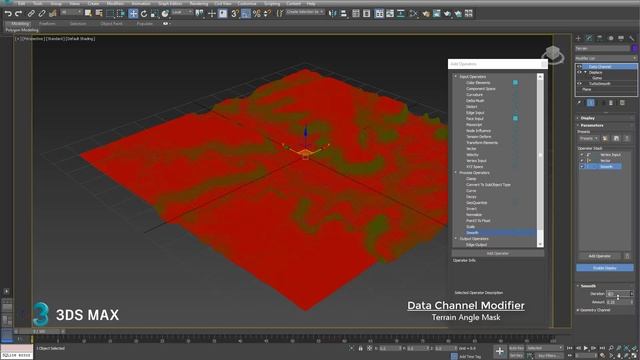Click the Undo arrow icon
Viewport: 640px width, 360px height.
click(x=8, y=13)
